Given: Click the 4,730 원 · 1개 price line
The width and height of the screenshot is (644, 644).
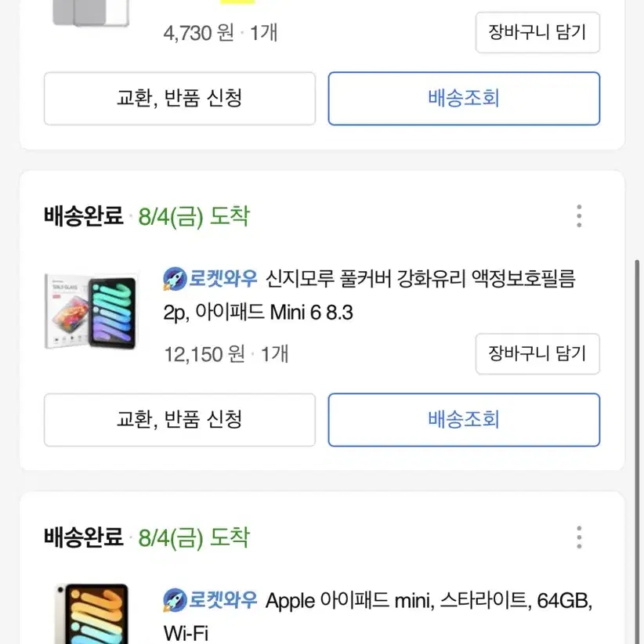Looking at the screenshot, I should (x=221, y=33).
